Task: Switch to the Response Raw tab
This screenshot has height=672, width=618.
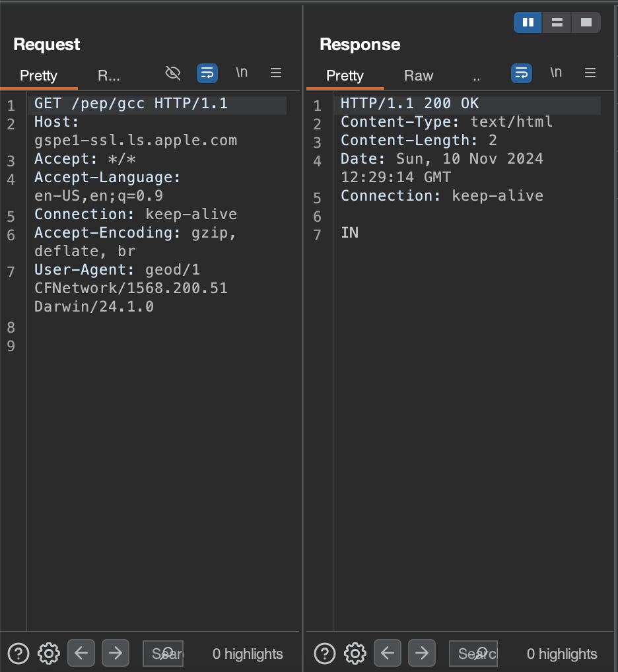Action: (x=419, y=75)
